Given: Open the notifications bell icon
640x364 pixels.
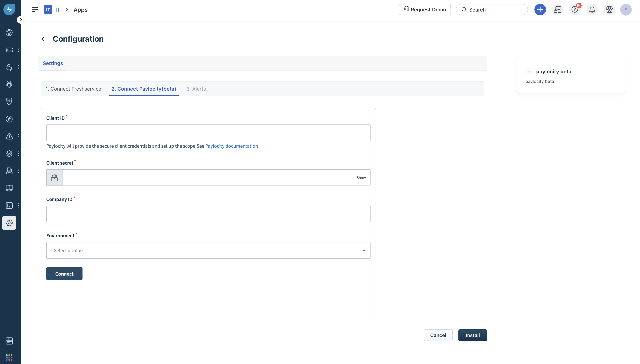Looking at the screenshot, I should coord(592,10).
